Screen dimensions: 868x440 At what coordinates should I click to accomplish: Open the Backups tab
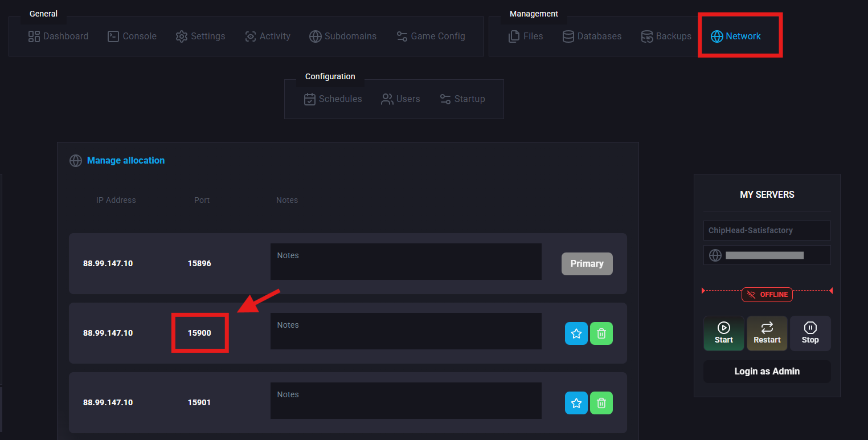point(666,36)
